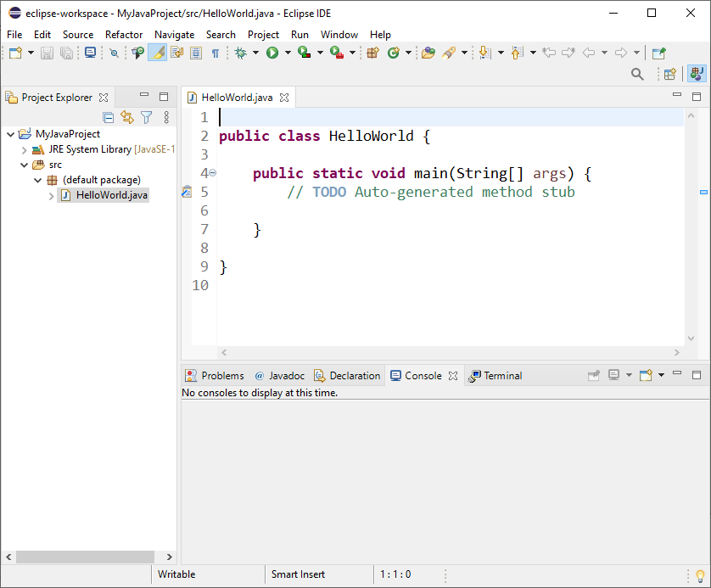The image size is (711, 588).
Task: Click the Open Type flashlight icon
Action: coord(449,53)
